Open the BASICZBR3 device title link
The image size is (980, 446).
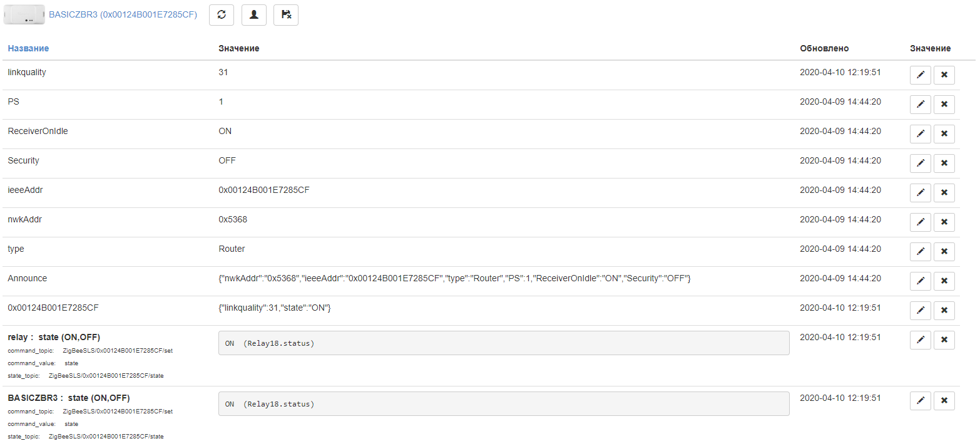click(123, 15)
